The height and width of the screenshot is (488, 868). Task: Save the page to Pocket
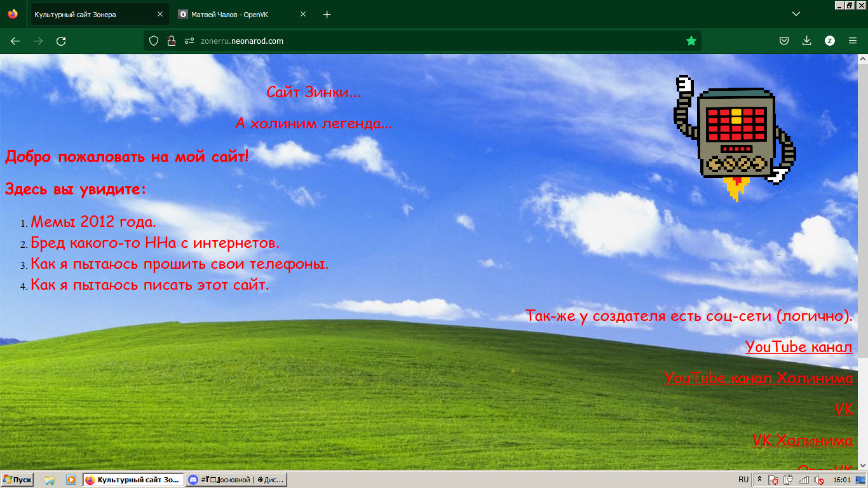(x=784, y=41)
